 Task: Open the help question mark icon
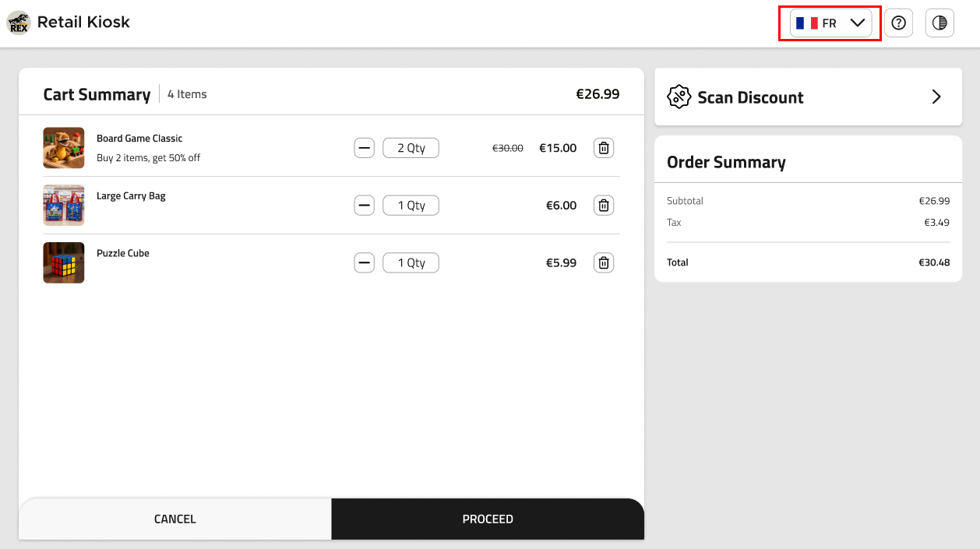[x=898, y=23]
